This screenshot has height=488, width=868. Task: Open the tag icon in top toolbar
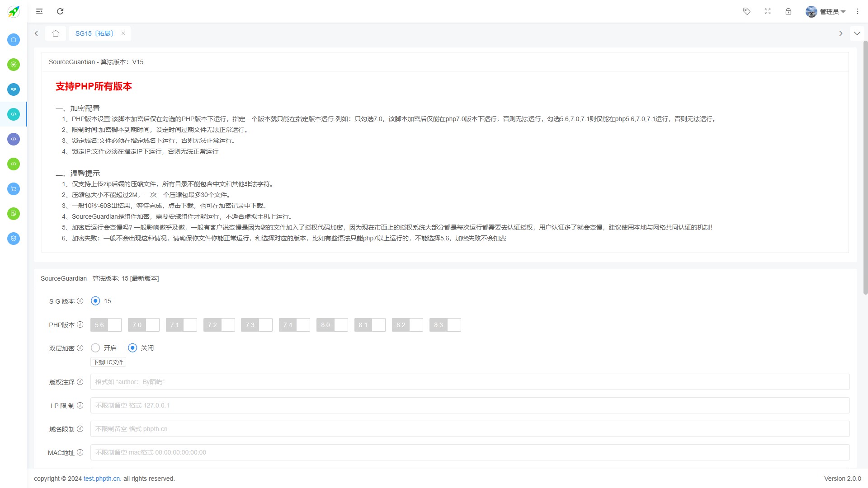click(x=746, y=11)
